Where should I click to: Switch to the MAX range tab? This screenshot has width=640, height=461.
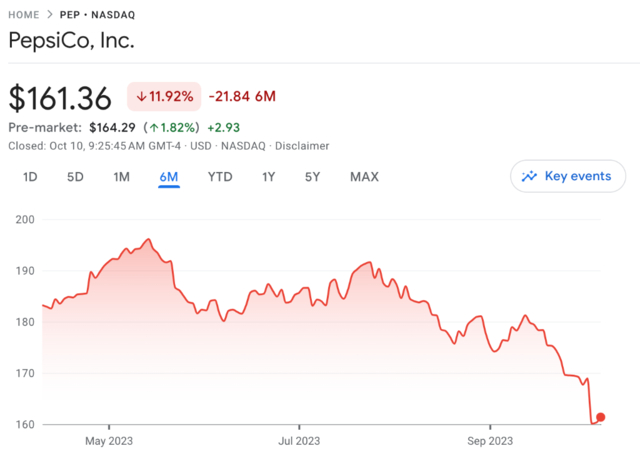(x=364, y=177)
